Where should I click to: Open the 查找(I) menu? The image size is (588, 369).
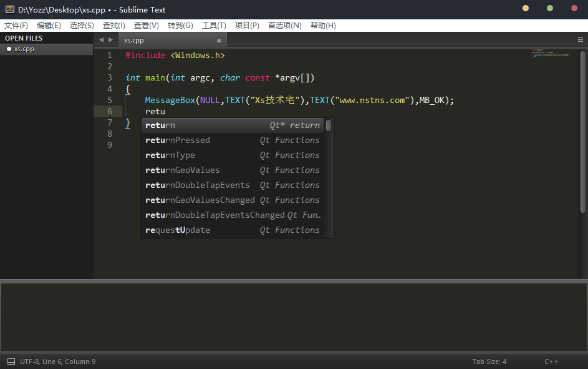tap(114, 26)
